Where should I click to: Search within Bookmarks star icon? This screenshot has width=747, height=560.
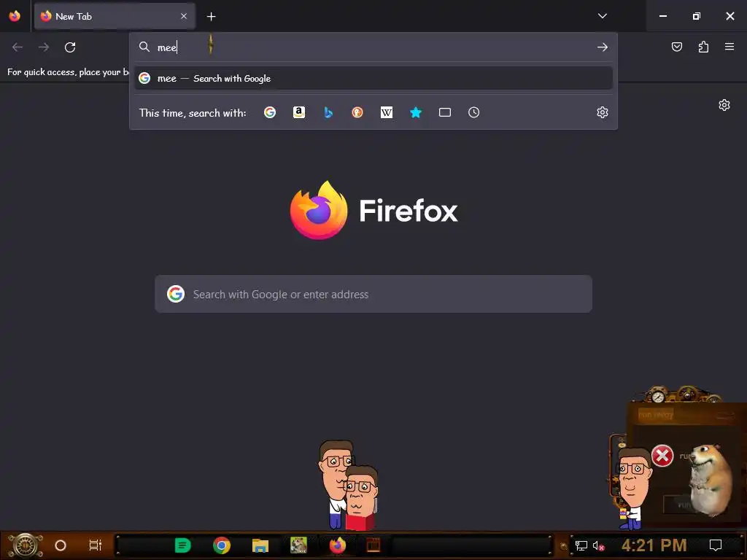(x=415, y=112)
